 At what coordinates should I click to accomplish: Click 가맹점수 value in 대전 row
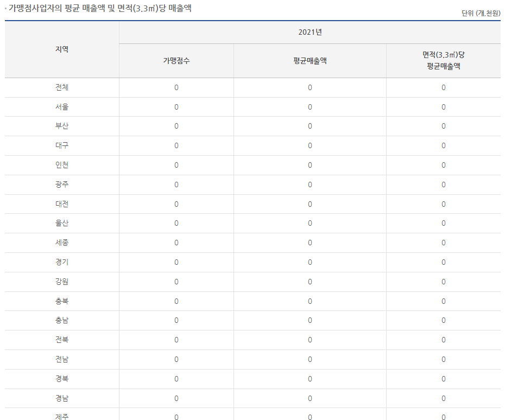(x=176, y=204)
